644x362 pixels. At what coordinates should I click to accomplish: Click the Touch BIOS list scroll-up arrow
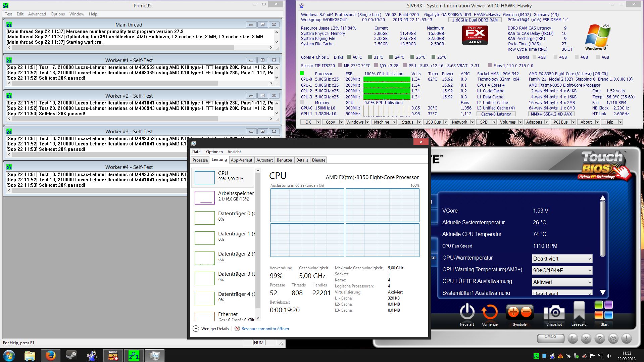click(603, 198)
